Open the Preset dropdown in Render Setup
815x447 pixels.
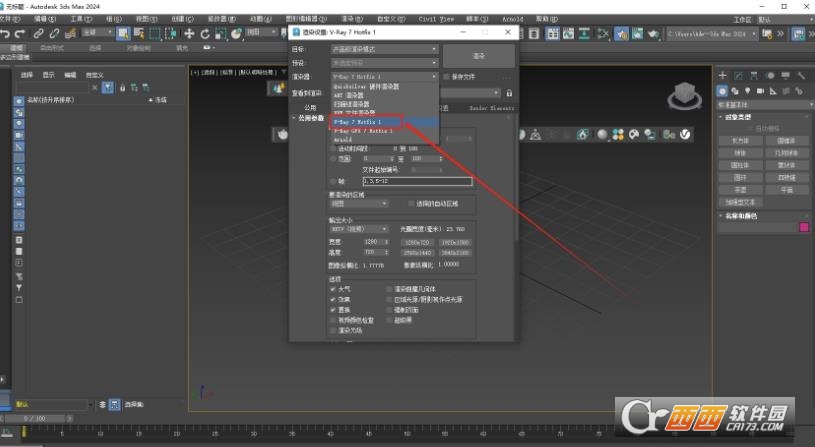point(385,63)
